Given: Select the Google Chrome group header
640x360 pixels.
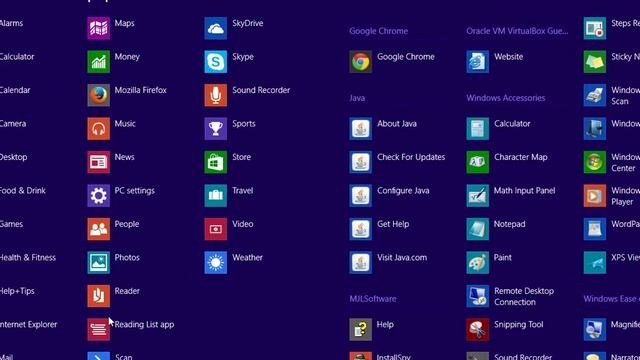Looking at the screenshot, I should pos(378,31).
